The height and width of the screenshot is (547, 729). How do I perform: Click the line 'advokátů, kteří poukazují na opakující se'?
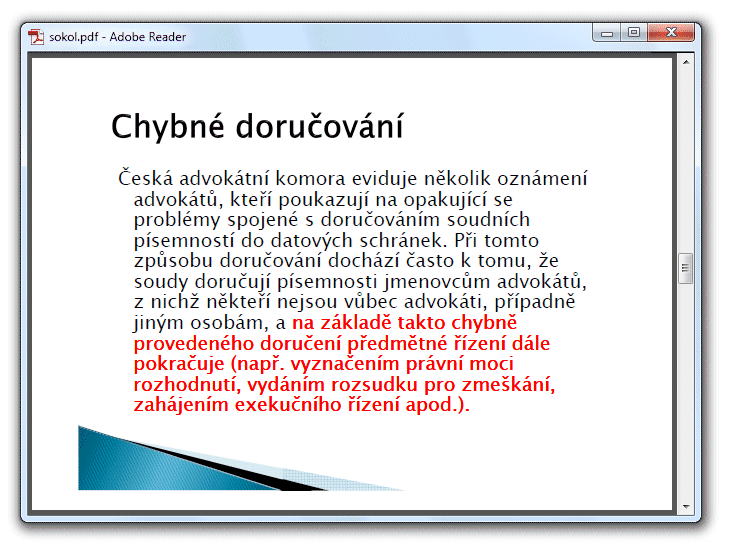tap(323, 200)
